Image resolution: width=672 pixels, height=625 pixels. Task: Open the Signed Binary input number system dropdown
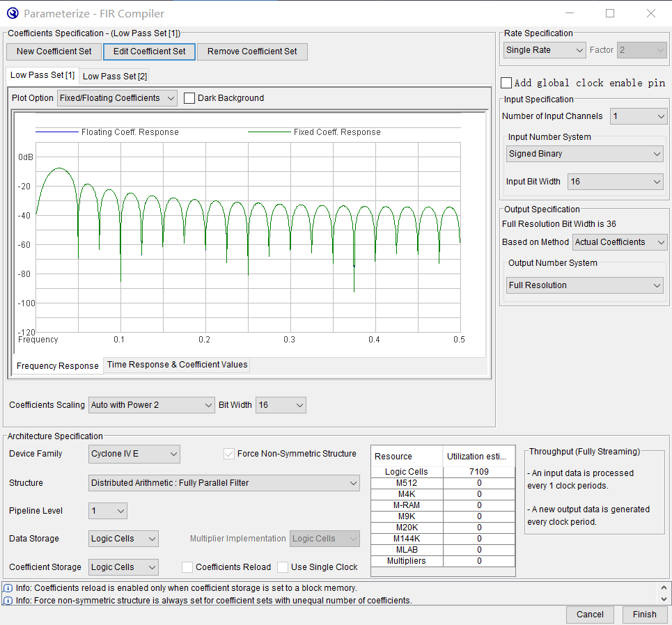pyautogui.click(x=584, y=154)
